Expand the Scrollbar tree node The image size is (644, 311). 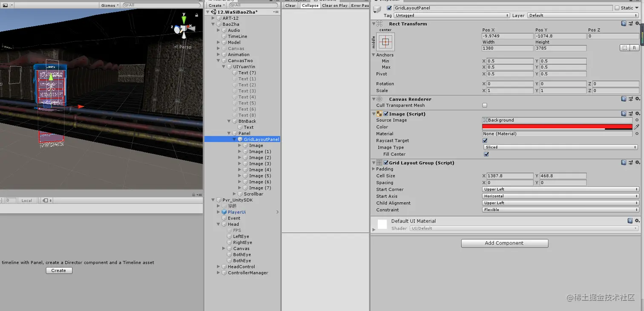click(x=235, y=194)
